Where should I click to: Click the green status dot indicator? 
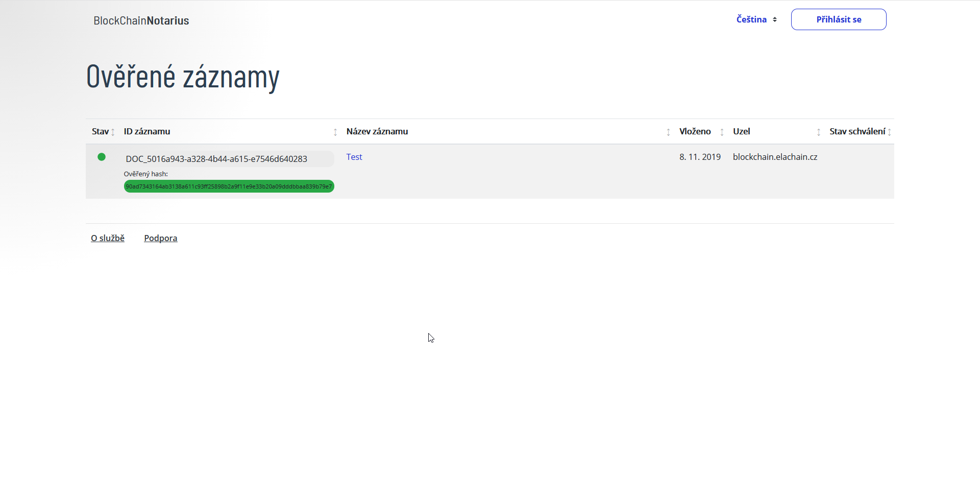click(x=102, y=157)
